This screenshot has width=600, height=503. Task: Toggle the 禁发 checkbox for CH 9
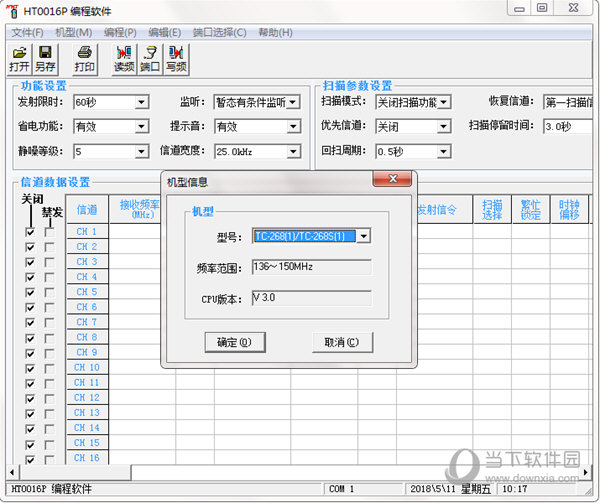pyautogui.click(x=49, y=353)
